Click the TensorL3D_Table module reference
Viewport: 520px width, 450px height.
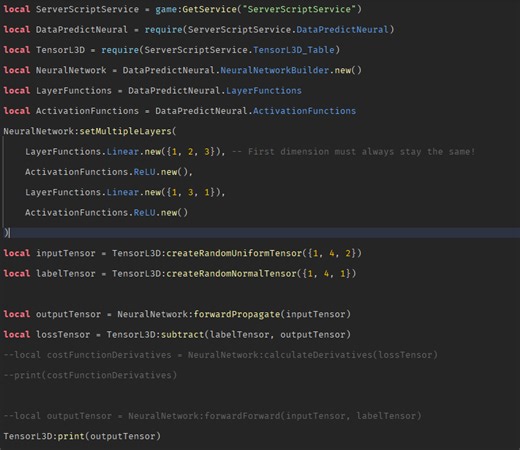pos(293,50)
